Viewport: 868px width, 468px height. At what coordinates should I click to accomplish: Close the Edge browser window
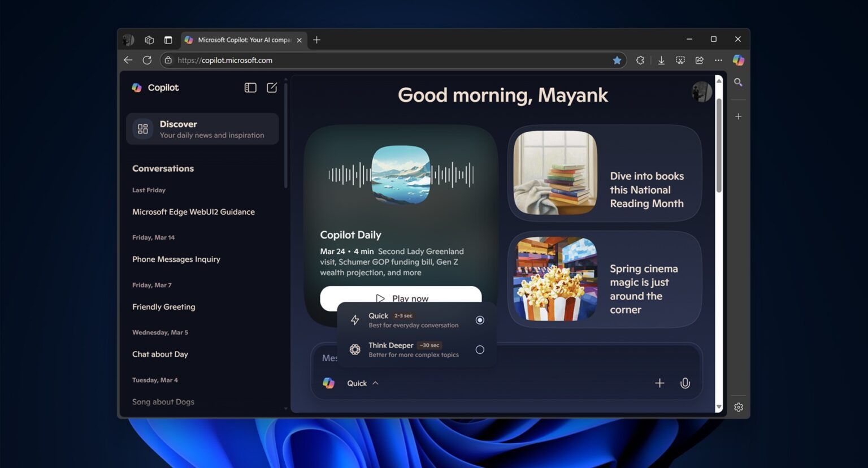coord(737,40)
